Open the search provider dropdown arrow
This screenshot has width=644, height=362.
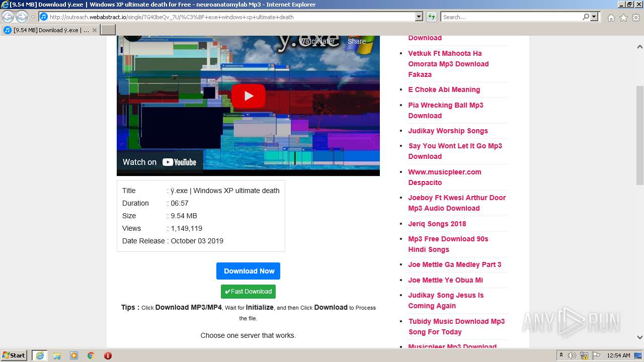[x=594, y=17]
